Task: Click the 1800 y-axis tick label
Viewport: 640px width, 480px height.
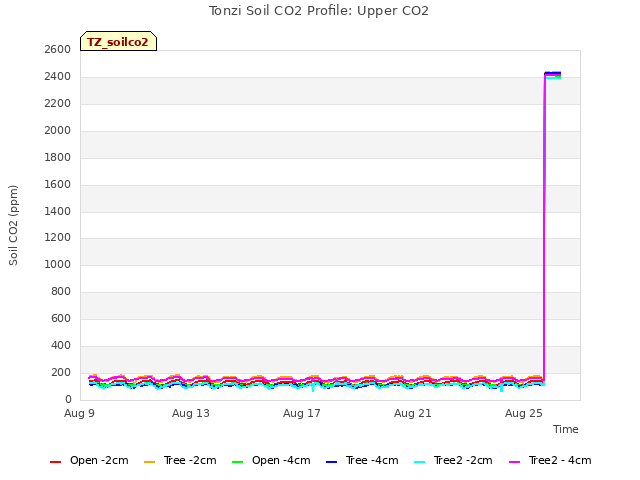Action: [58, 158]
